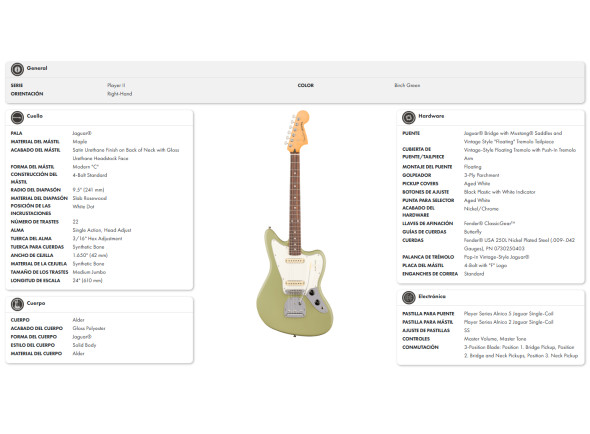
Task: Click the value Pop-In Vintage-Style Jaguar®
Action: 497,257
